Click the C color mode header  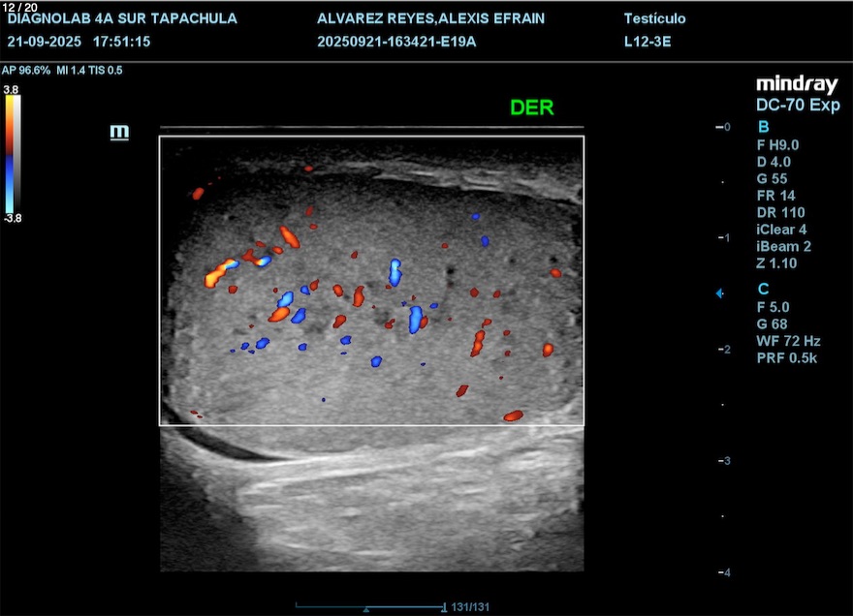(x=763, y=289)
